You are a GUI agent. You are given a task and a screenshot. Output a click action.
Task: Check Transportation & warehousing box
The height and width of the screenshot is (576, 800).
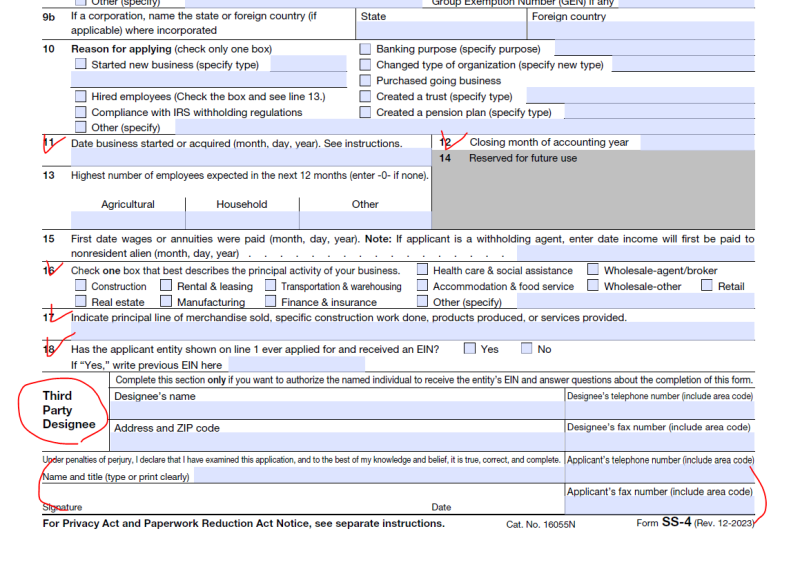(x=270, y=285)
